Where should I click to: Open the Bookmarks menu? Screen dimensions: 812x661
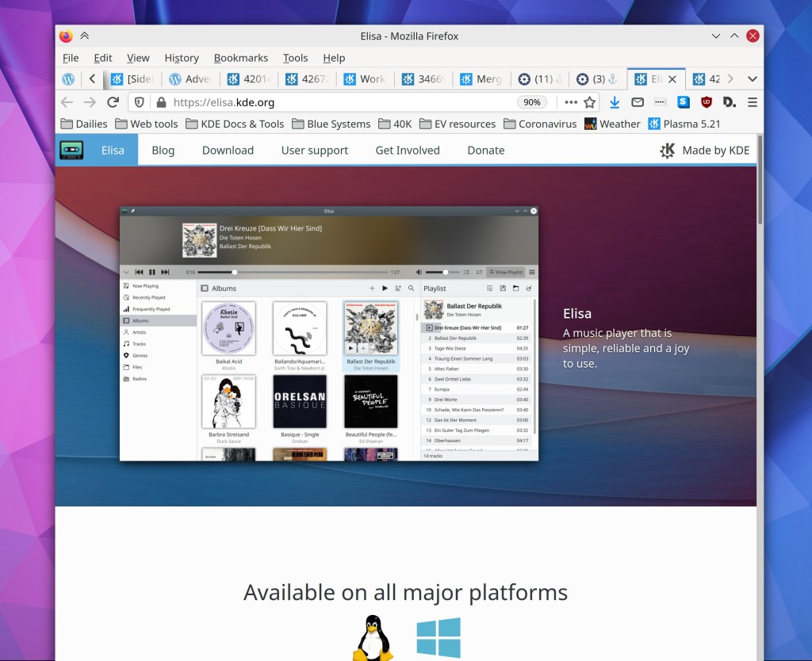click(x=240, y=58)
